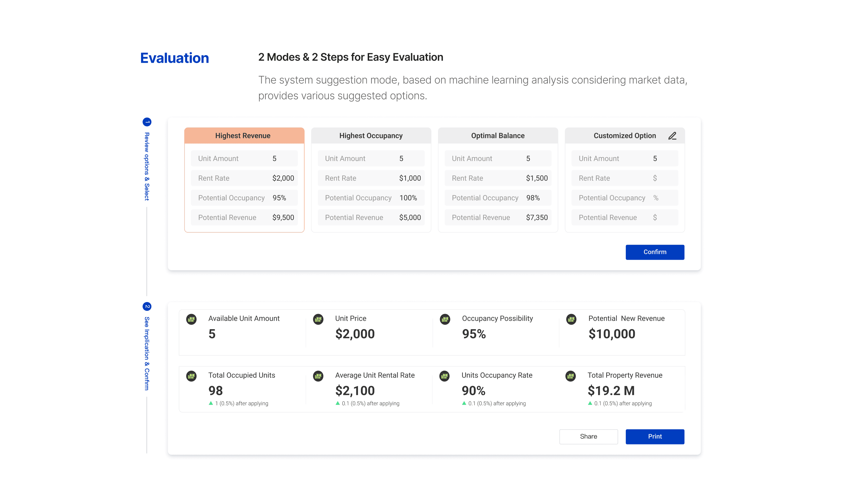Click the pencil edit icon on Customized Option
This screenshot has height=504, width=841.
coord(672,136)
